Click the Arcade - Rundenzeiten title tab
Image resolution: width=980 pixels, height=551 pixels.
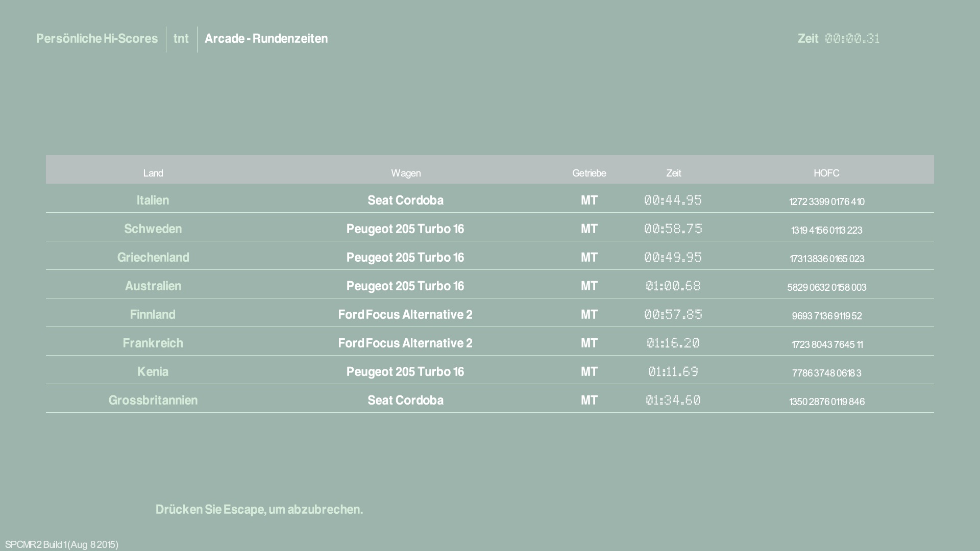[266, 39]
